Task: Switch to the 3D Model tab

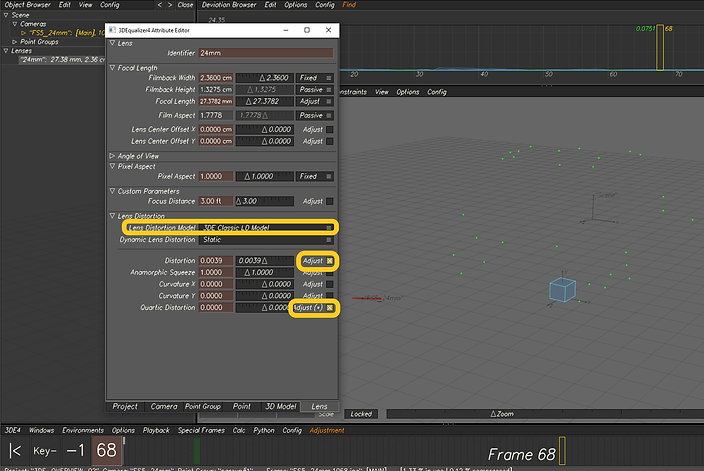Action: point(281,406)
